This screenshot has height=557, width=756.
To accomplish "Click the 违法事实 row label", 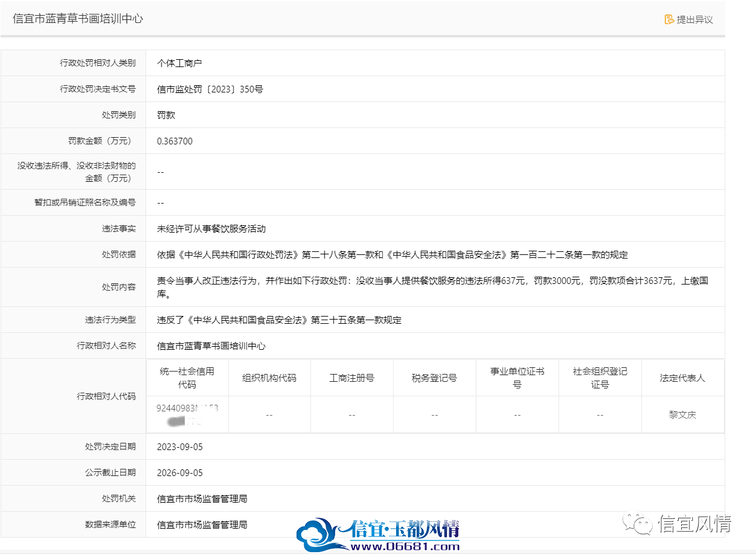I will tap(119, 229).
